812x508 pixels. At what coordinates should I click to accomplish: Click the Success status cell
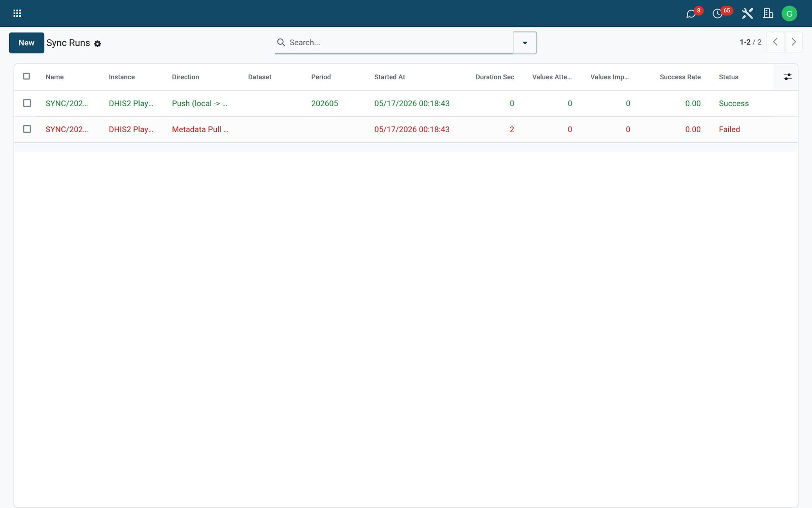point(733,104)
